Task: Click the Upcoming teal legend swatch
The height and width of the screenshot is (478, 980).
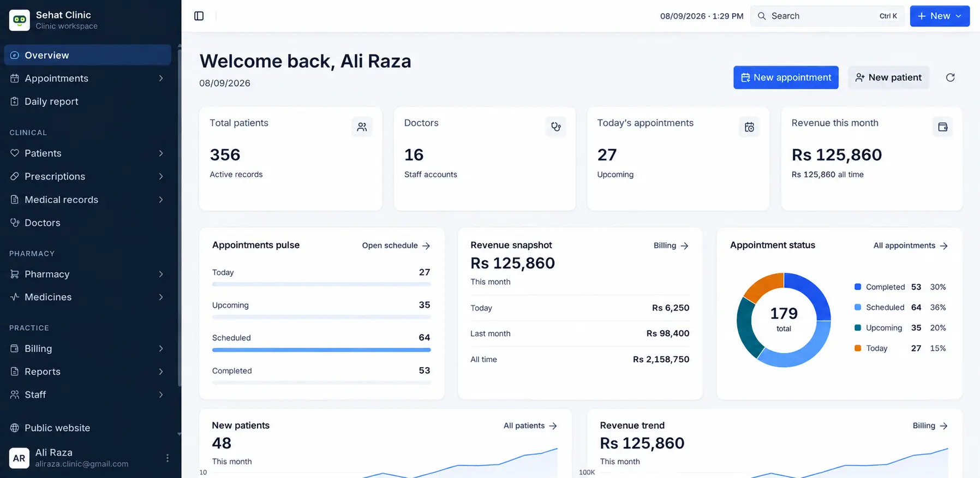Action: tap(858, 328)
